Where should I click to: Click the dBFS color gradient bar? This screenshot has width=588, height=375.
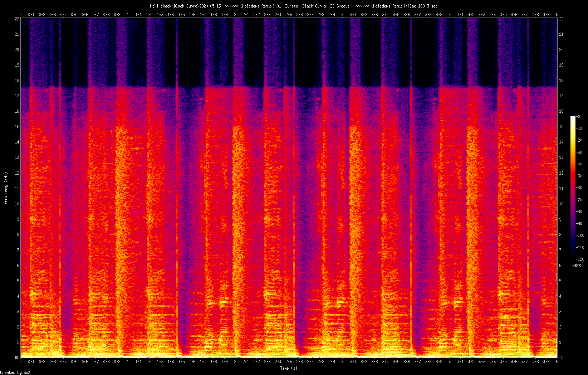tap(573, 188)
